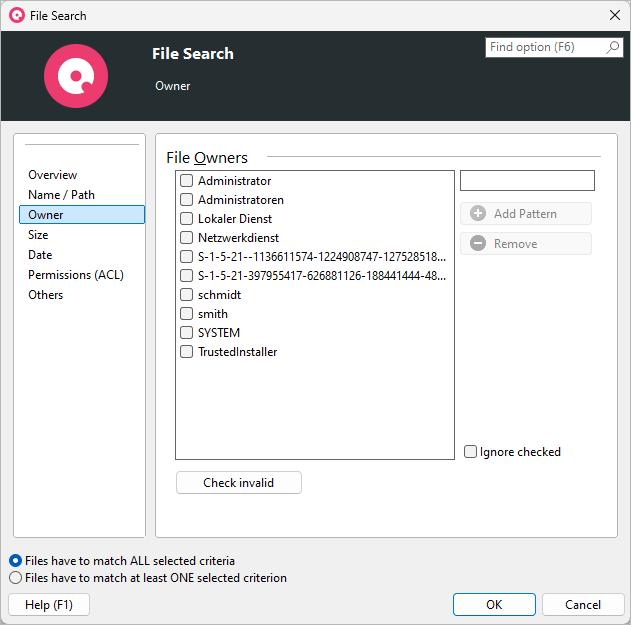
Task: Enable the smith owner checkbox
Action: [x=187, y=314]
